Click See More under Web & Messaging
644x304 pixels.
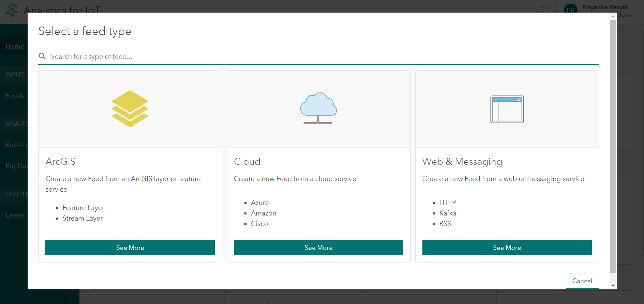(x=507, y=247)
